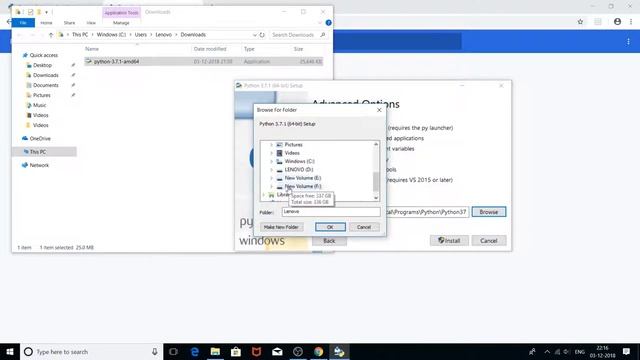Select LENOVO (D:) in Browse For Folder
Screen dimensions: 640x360
click(x=299, y=170)
